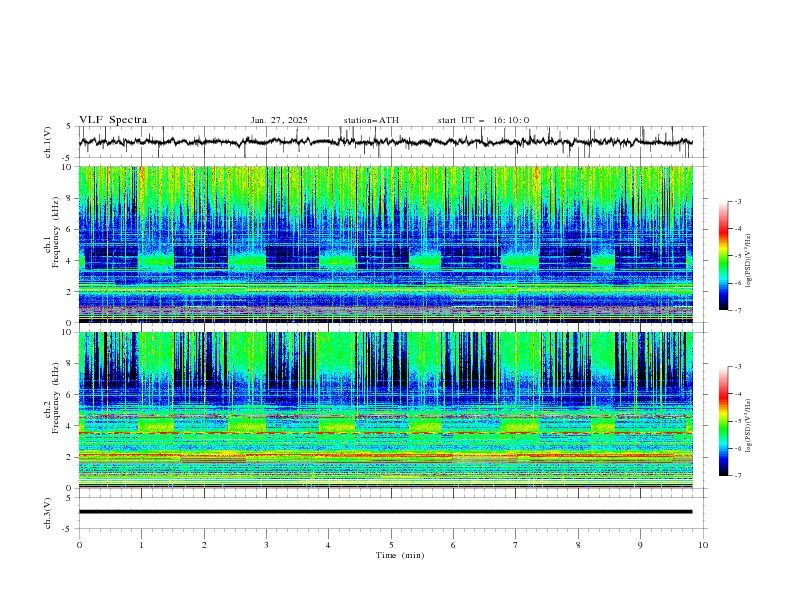The width and height of the screenshot is (792, 612).
Task: Click the "VLF Spectra" plot title
Action: pos(113,120)
